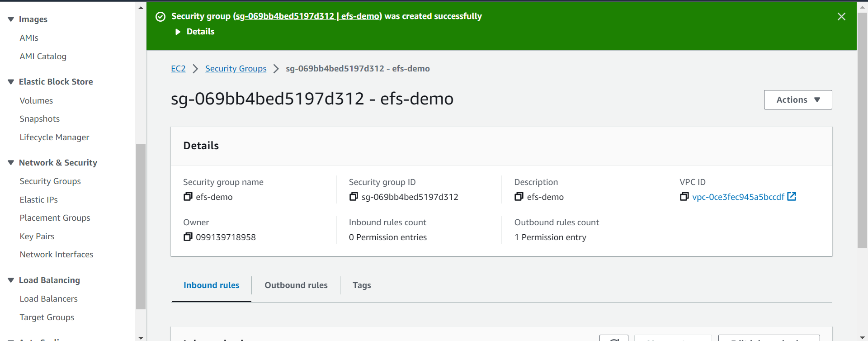Collapse the Elastic Block Store section

tap(11, 82)
